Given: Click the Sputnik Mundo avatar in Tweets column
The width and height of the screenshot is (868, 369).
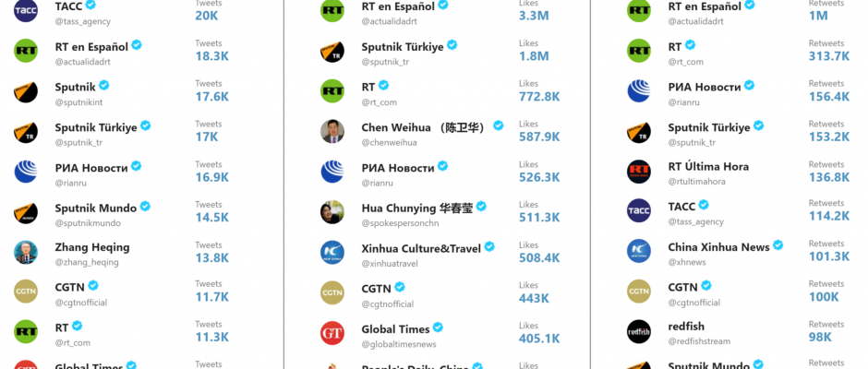Looking at the screenshot, I should [x=26, y=213].
